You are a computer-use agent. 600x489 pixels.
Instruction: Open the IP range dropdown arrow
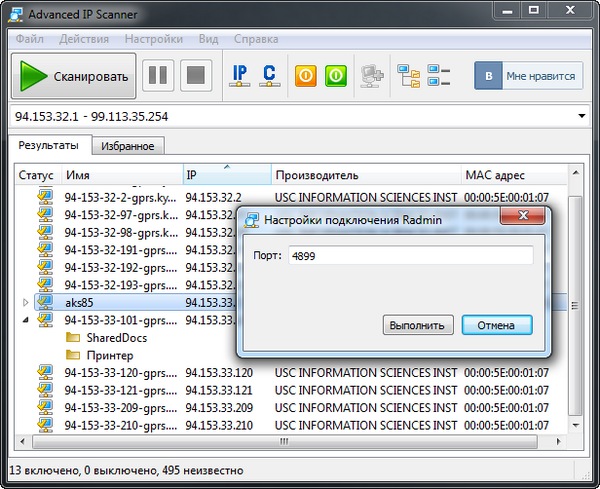pyautogui.click(x=582, y=118)
